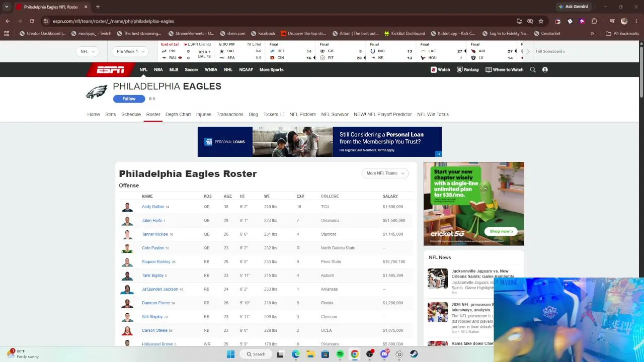Open the weather widget showing 80°F
644x362 pixels.
[x=23, y=354]
